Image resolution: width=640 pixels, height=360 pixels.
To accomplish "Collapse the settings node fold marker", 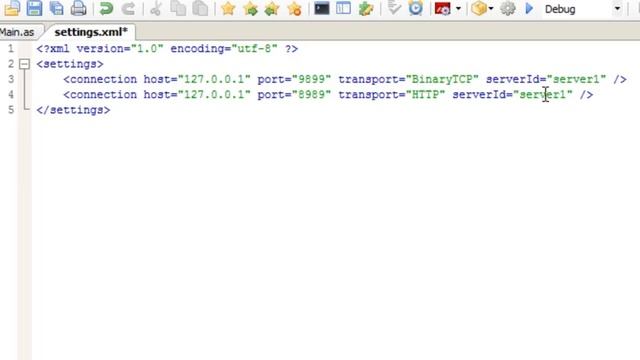I will pyautogui.click(x=25, y=64).
